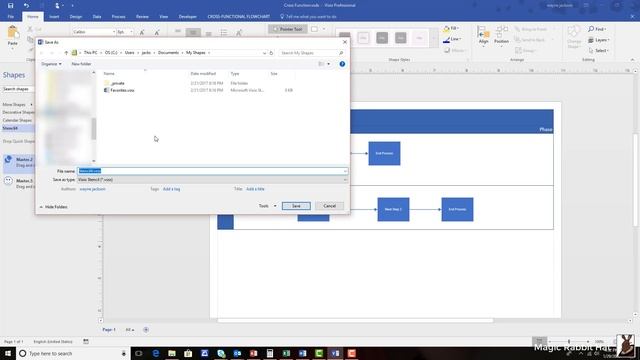The image size is (640, 360).
Task: Click the Windows Start button
Action: (x=8, y=353)
